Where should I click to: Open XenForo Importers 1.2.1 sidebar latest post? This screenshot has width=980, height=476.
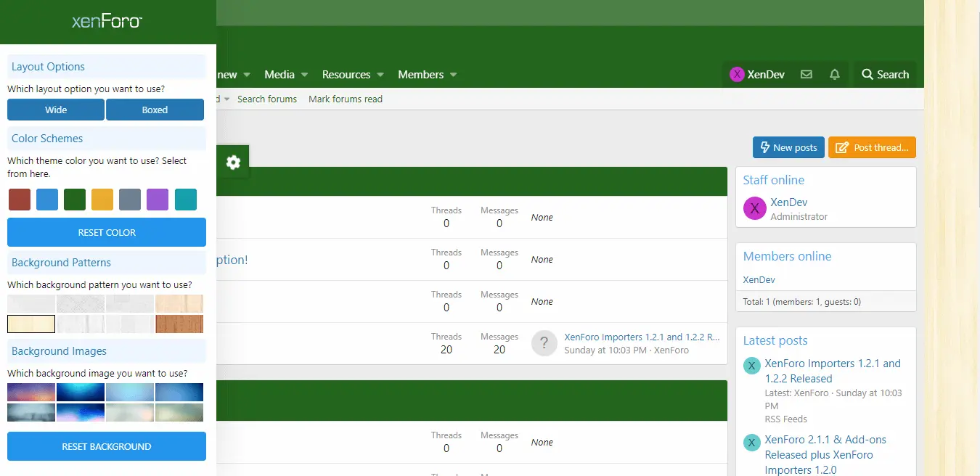(833, 371)
